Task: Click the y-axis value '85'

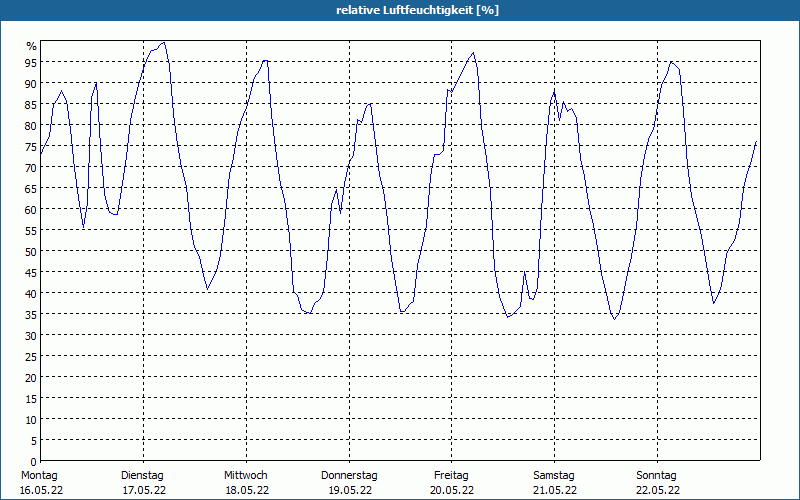Action: [31, 105]
